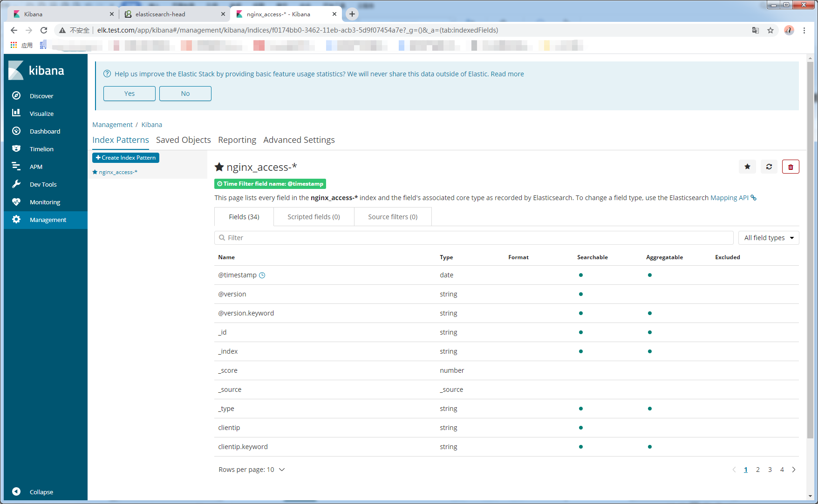Click the Management breadcrumb link
The height and width of the screenshot is (504, 818).
(x=112, y=125)
